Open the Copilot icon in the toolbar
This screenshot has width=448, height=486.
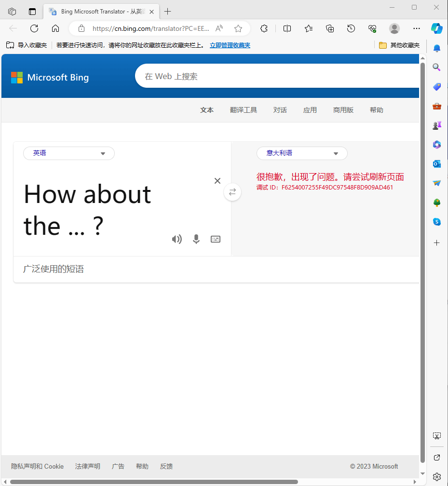(x=437, y=28)
